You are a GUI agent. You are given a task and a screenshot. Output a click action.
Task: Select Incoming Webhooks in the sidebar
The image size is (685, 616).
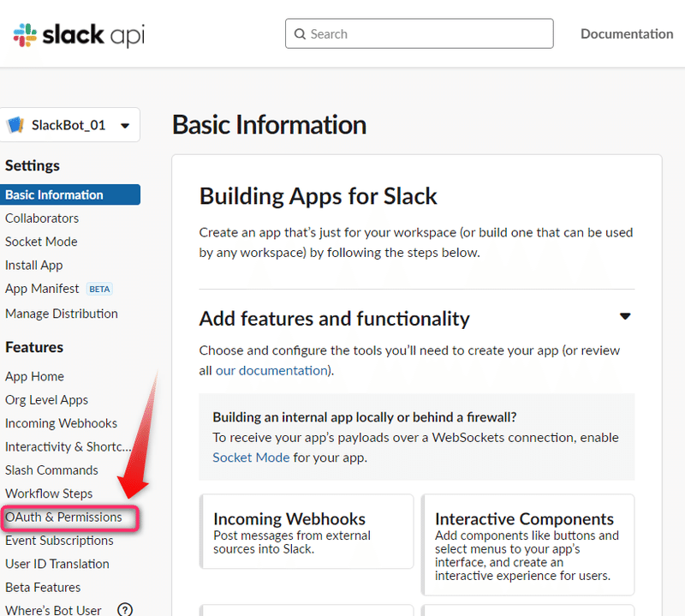tap(61, 423)
